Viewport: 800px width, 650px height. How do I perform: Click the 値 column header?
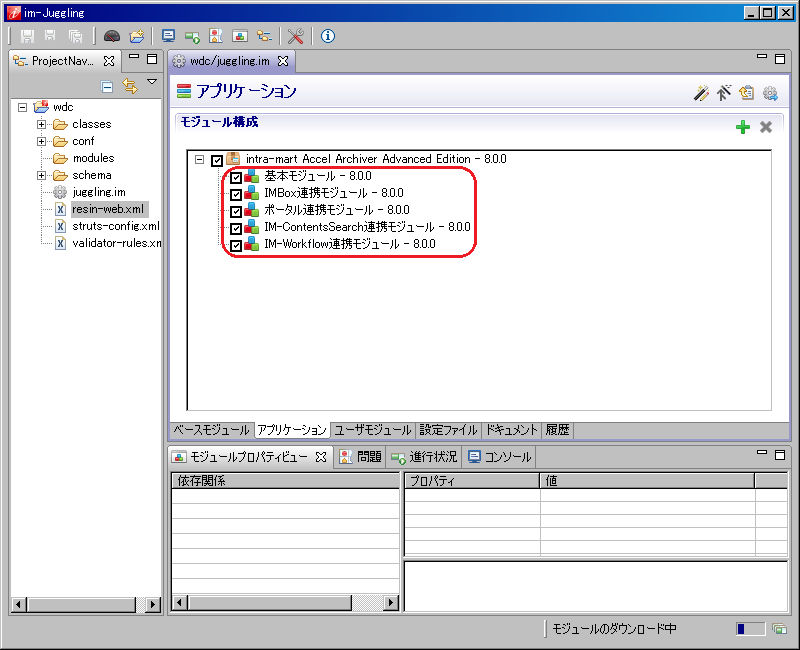pos(647,481)
